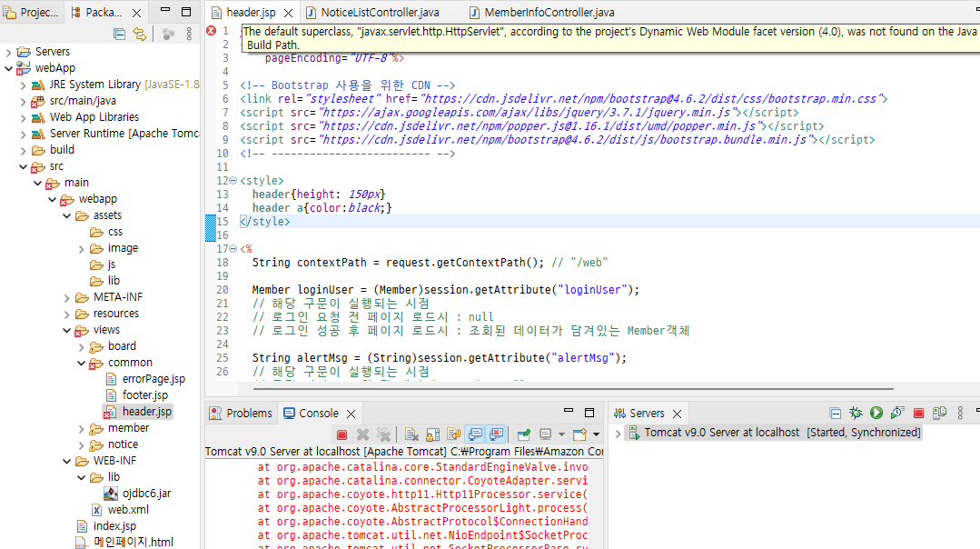Click error marker on line 1 gutter

[x=212, y=31]
